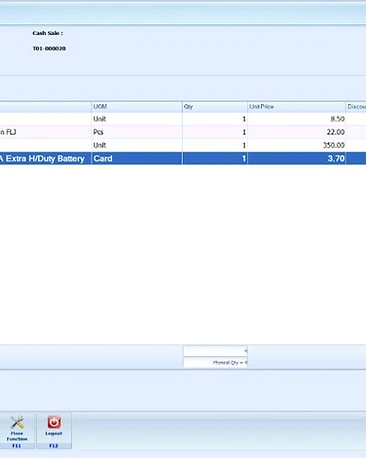Click the unit price 22.00 cell
The width and height of the screenshot is (366, 458).
(x=297, y=132)
